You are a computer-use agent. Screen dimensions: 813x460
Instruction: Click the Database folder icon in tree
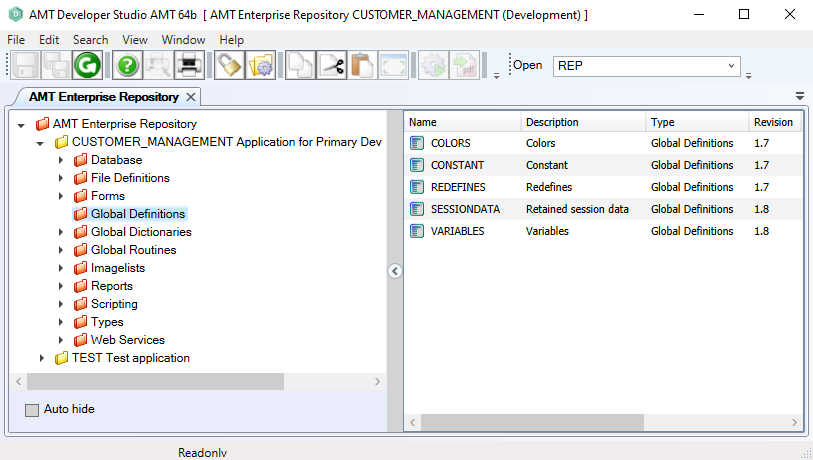pyautogui.click(x=80, y=160)
